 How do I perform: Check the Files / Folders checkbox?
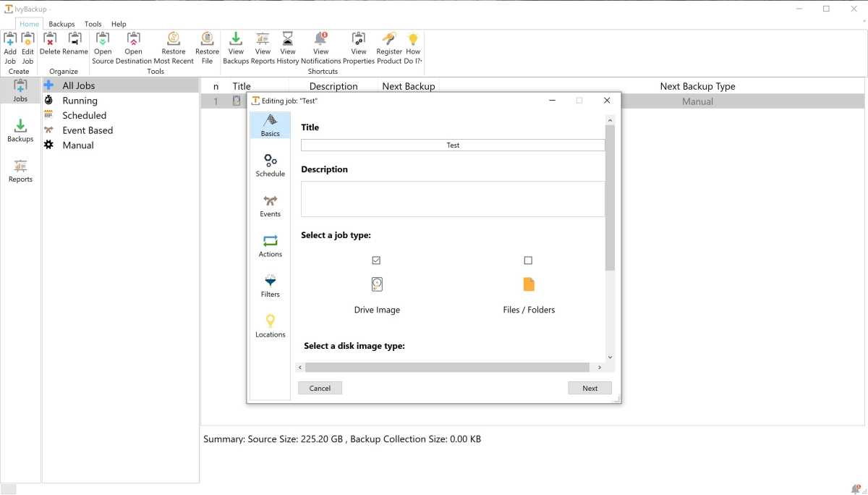528,261
